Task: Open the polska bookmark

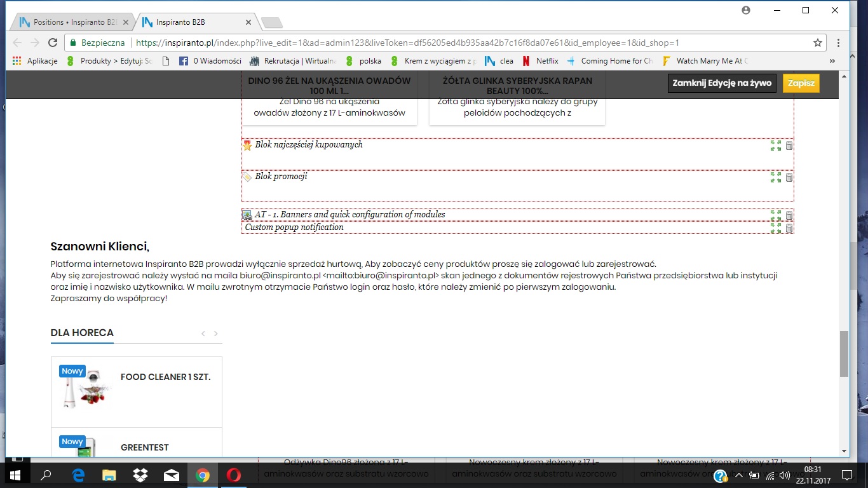Action: point(363,61)
